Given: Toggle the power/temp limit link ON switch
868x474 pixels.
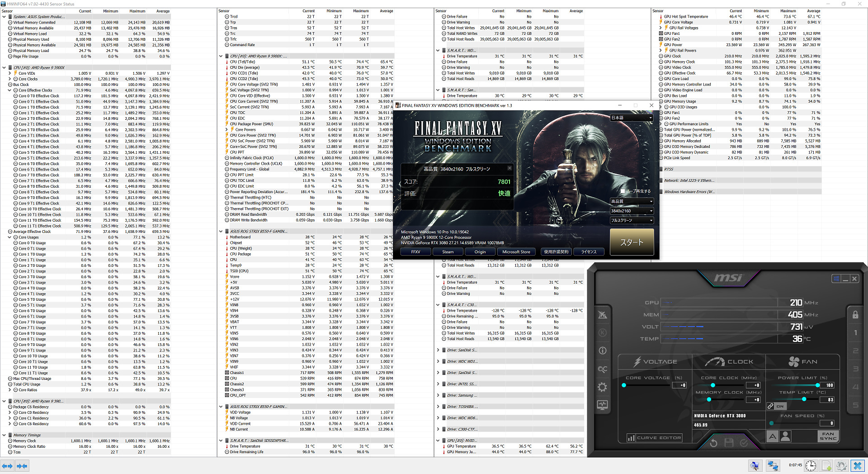Looking at the screenshot, I should coord(776,406).
